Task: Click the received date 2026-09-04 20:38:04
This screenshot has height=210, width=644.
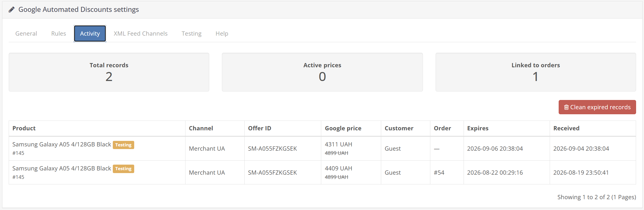Action: 581,149
